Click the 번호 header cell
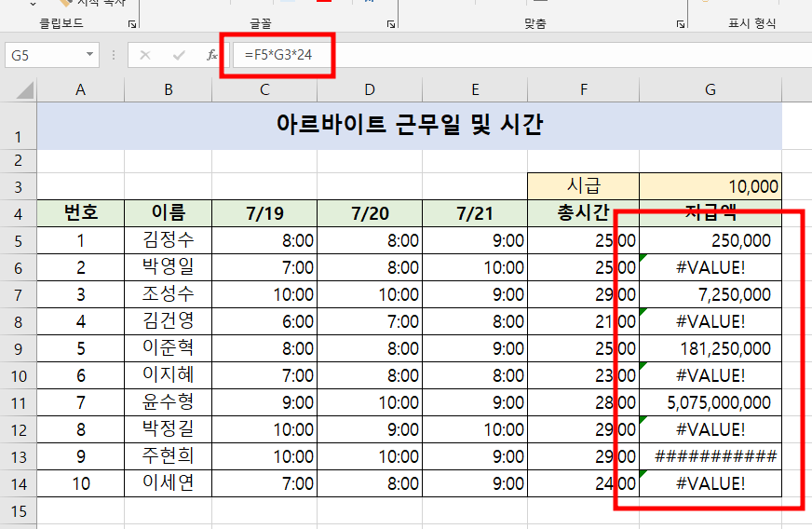Viewport: 812px width, 529px height. [x=80, y=213]
